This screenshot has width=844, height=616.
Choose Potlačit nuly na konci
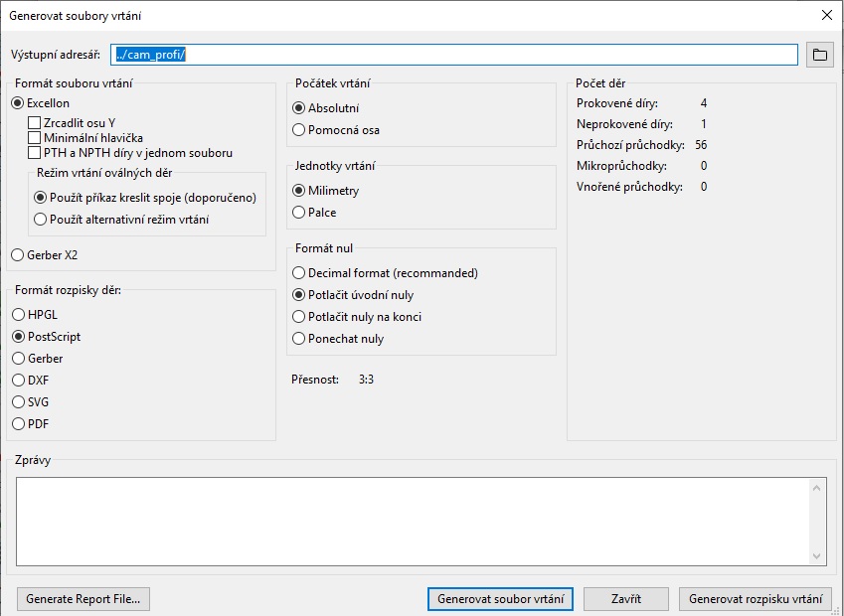(x=299, y=317)
